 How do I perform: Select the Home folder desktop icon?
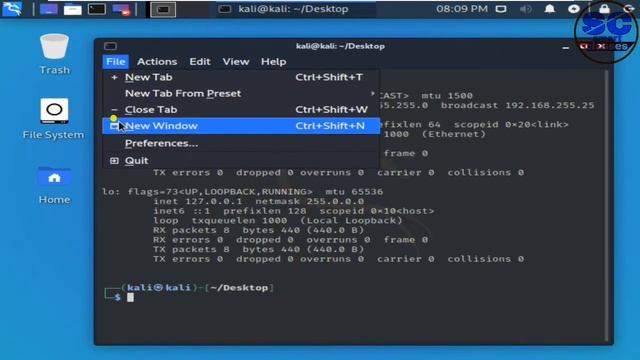[54, 185]
